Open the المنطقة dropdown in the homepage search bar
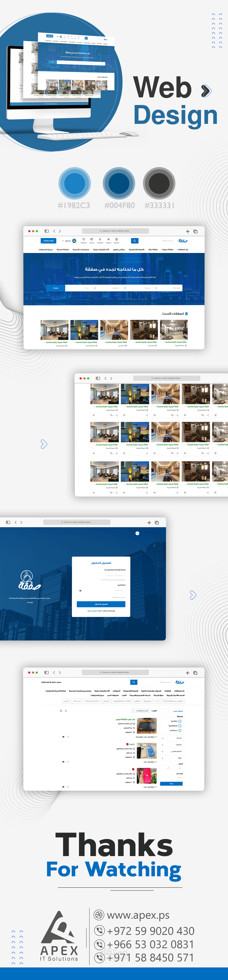The image size is (228, 980). click(x=168, y=288)
